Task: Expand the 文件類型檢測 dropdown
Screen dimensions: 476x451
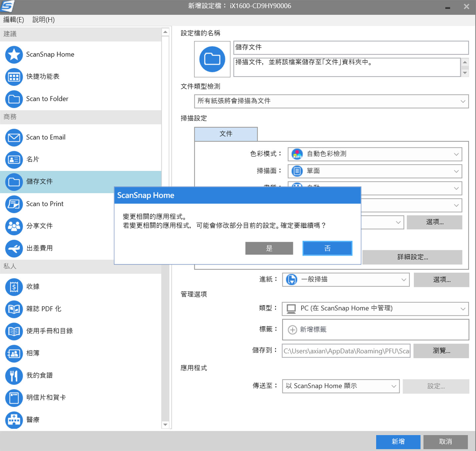Action: point(331,101)
